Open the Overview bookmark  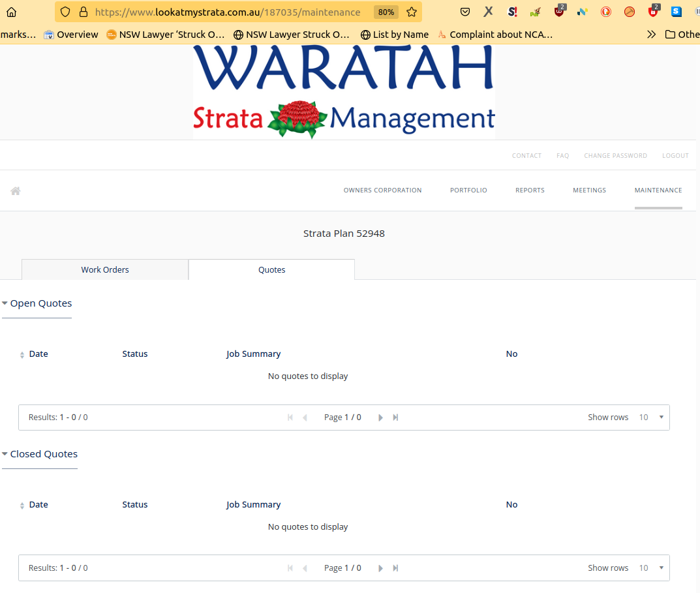coord(71,35)
